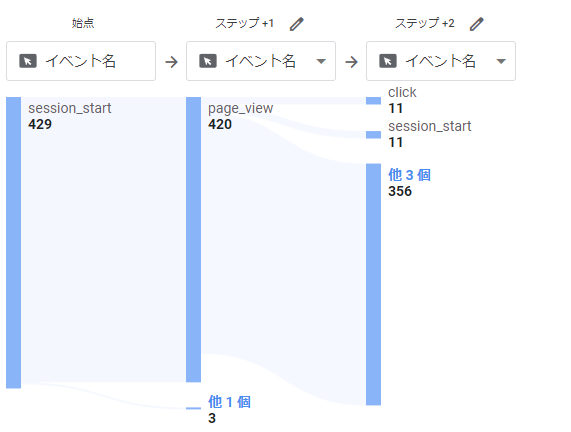This screenshot has width=571, height=432.
Task: Select the page_view 420 node bar
Action: tap(193, 240)
